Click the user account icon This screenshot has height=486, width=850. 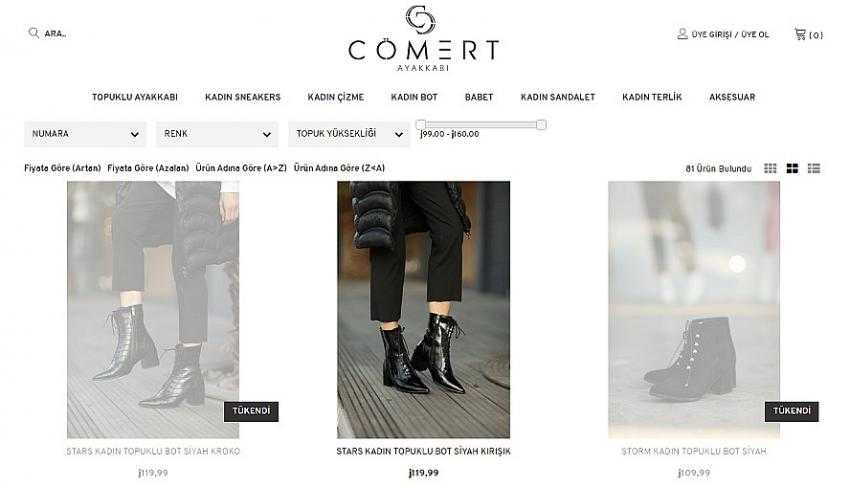pos(682,34)
